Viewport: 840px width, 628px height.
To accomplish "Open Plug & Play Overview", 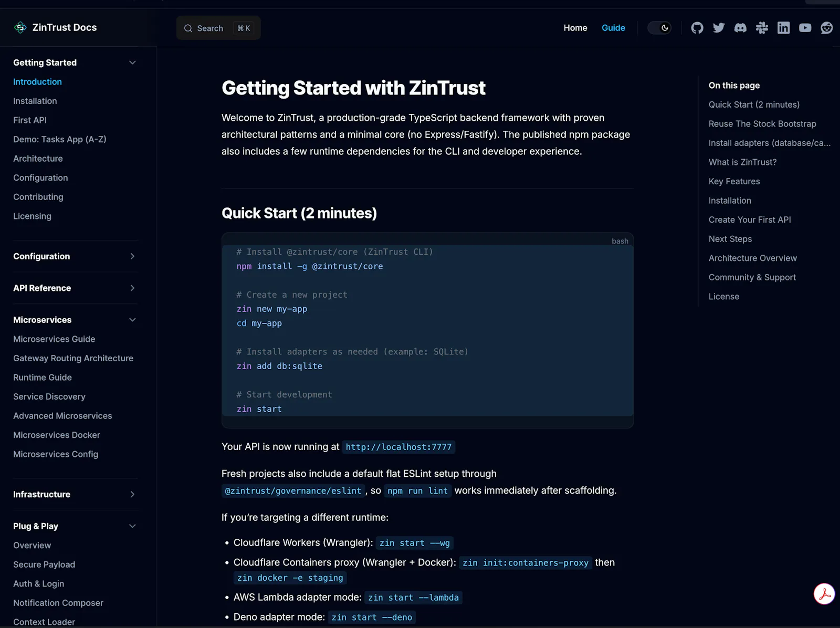I will pos(32,546).
